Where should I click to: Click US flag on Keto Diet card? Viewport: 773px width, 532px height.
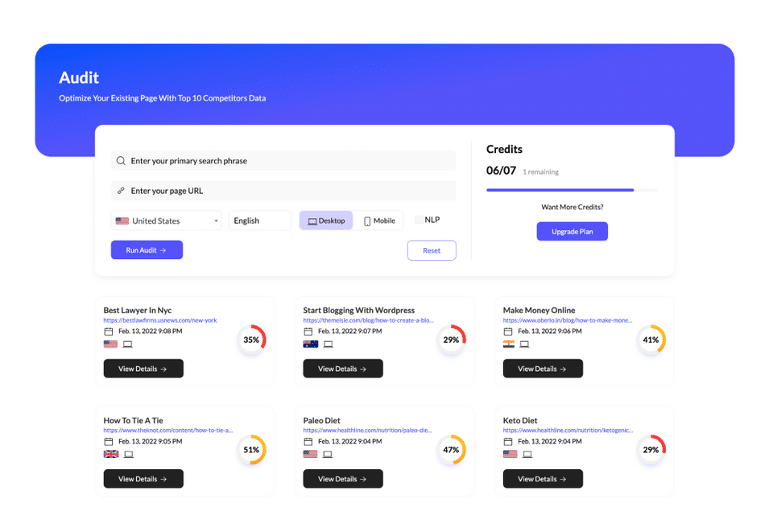click(511, 454)
